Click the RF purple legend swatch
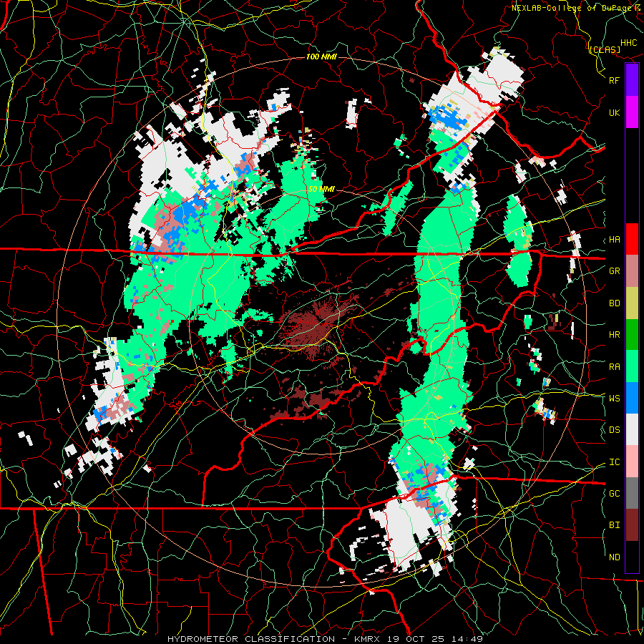This screenshot has width=644, height=644. (x=632, y=80)
